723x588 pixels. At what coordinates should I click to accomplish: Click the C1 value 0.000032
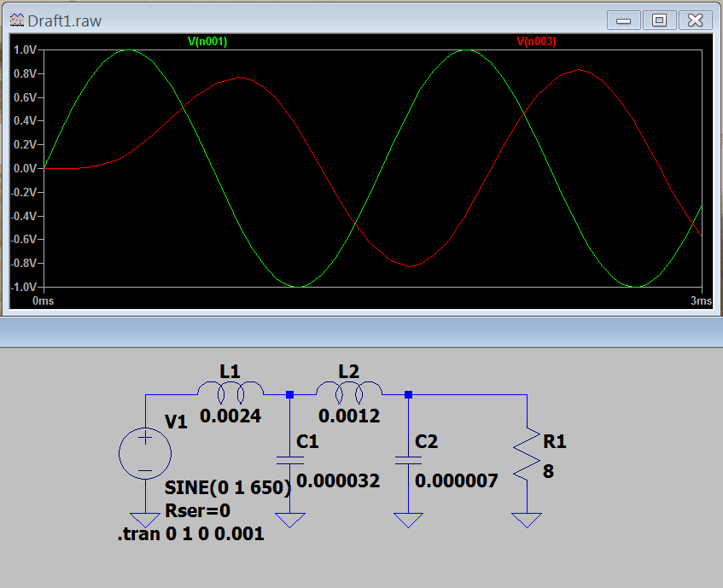pyautogui.click(x=338, y=481)
